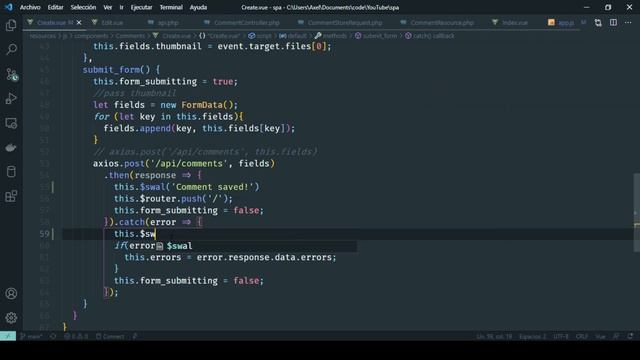Open the Extensions view
The width and height of the screenshot is (640, 360).
point(11,196)
